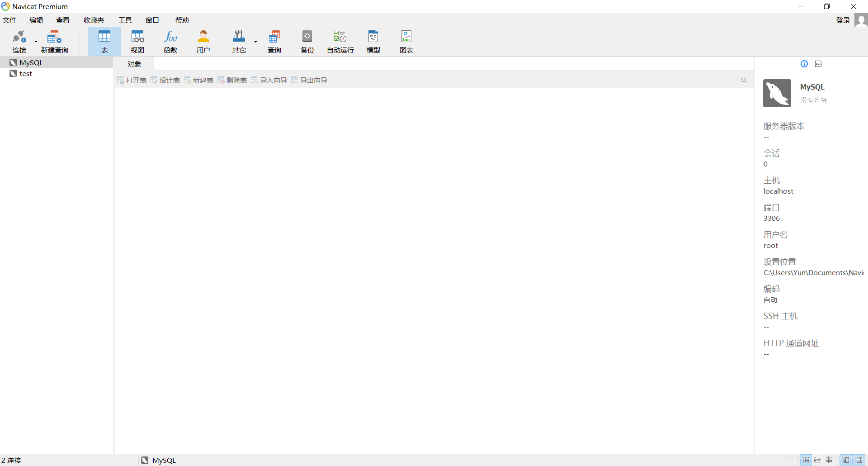Expand the 其它 dropdown arrow

tap(256, 42)
